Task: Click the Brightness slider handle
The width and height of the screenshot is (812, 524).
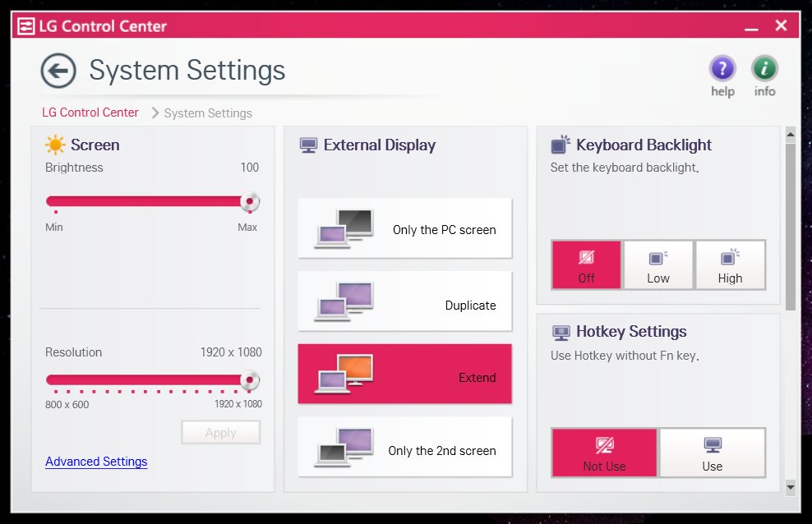Action: pyautogui.click(x=250, y=201)
